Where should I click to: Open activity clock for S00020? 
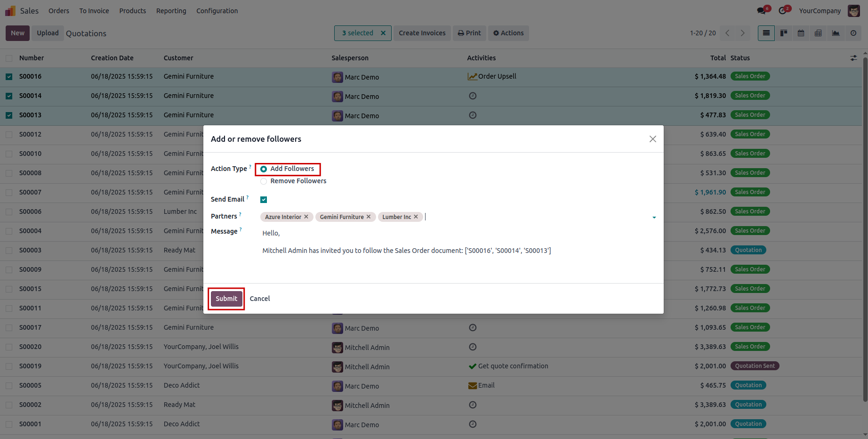click(x=473, y=347)
